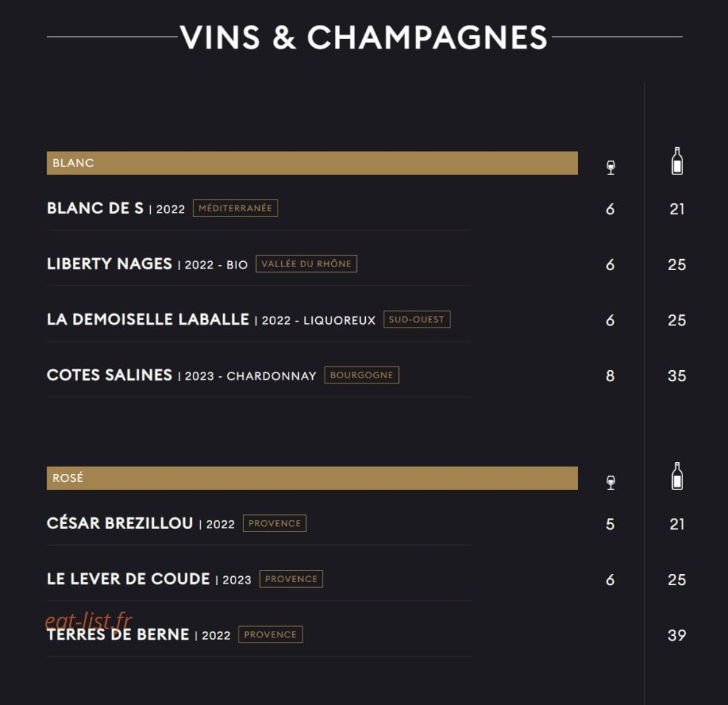Select the Blanc de S wine name

tap(95, 208)
